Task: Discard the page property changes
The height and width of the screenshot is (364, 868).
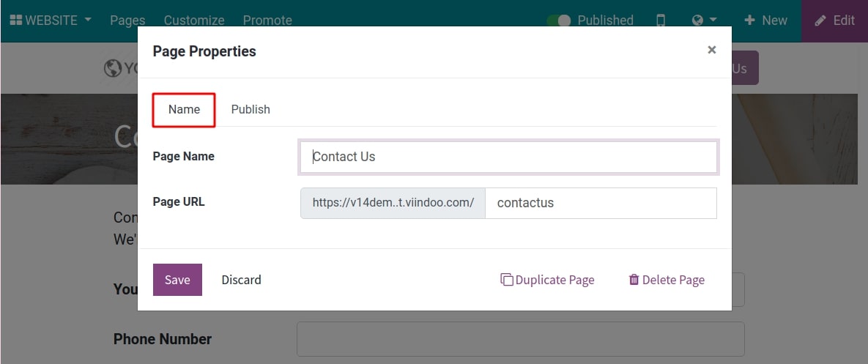Action: (x=242, y=280)
